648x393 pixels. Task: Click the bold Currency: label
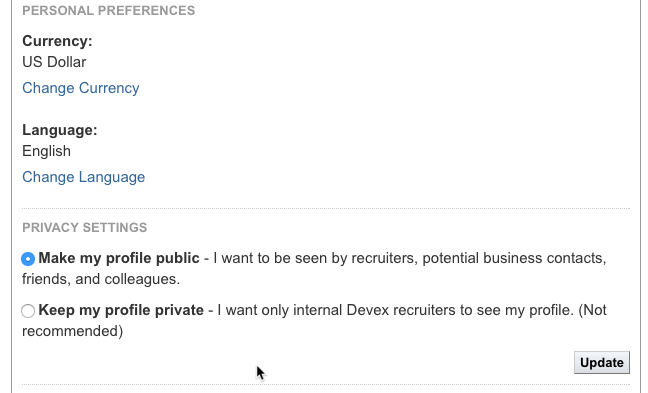57,41
